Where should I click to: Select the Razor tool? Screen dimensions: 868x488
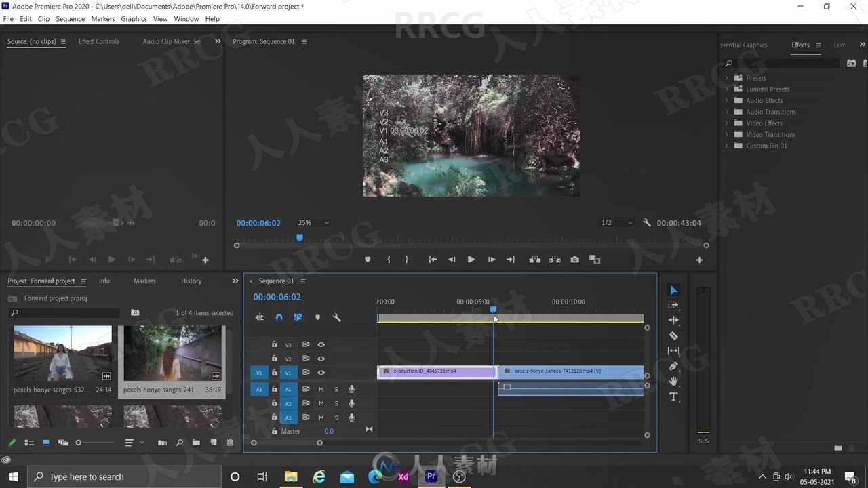[x=673, y=335]
